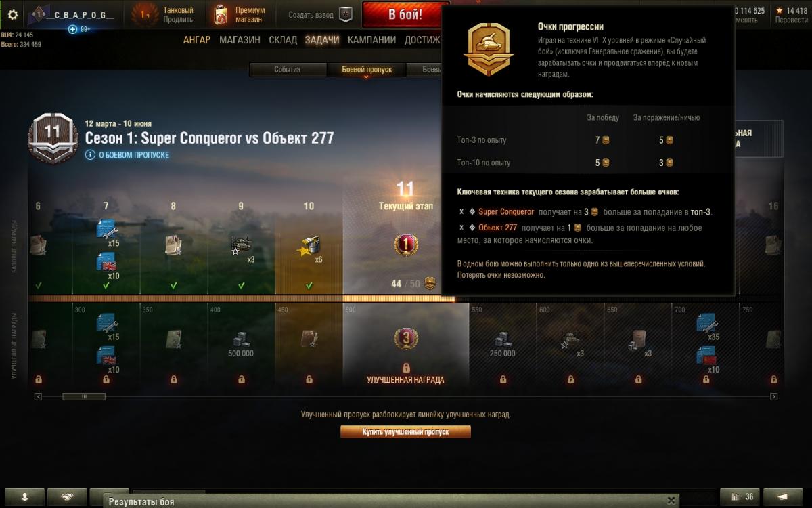Viewport: 812px width, 508px height.
Task: Open the game settings gear icon
Action: click(14, 14)
